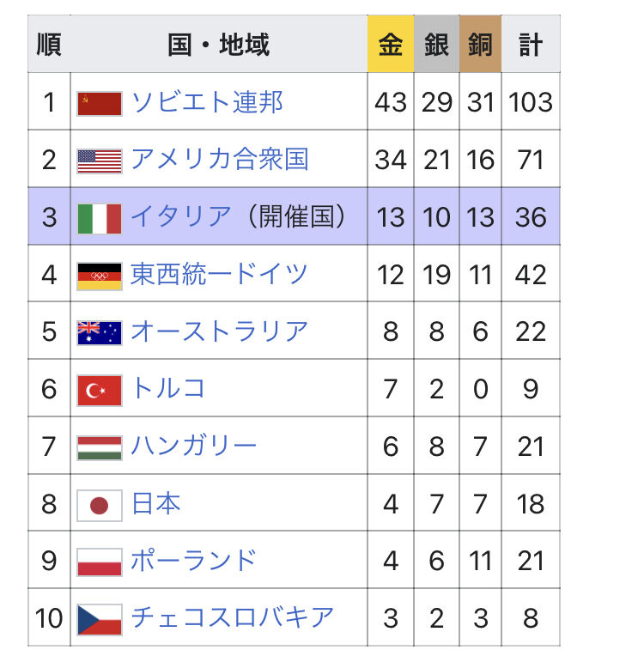Image resolution: width=644 pixels, height=650 pixels.
Task: Follow the イタリア country link
Action: click(x=180, y=217)
